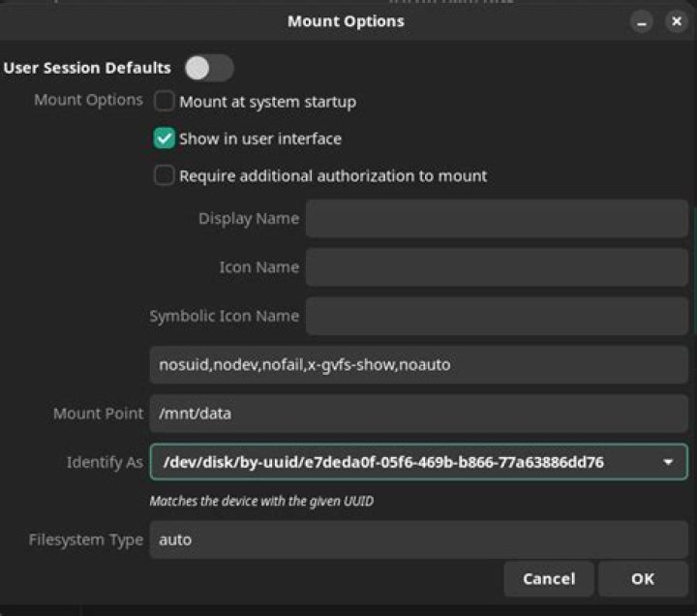The width and height of the screenshot is (697, 616).
Task: Click the Filesystem Type field auto
Action: coord(419,539)
